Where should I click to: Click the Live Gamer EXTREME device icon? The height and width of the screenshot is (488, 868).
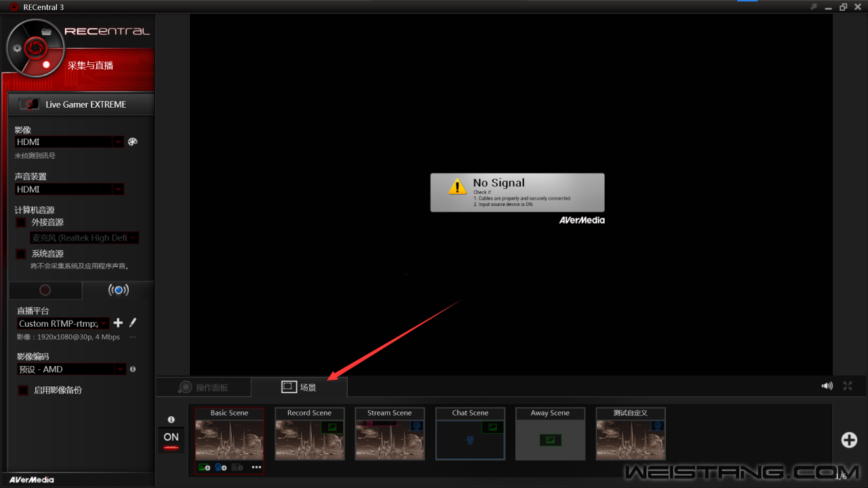[x=29, y=104]
